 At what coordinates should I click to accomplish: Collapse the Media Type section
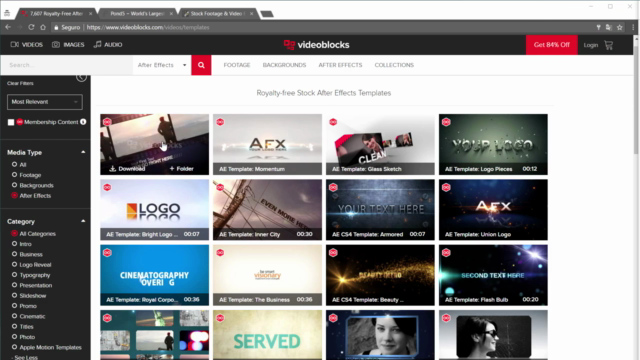coord(83,152)
